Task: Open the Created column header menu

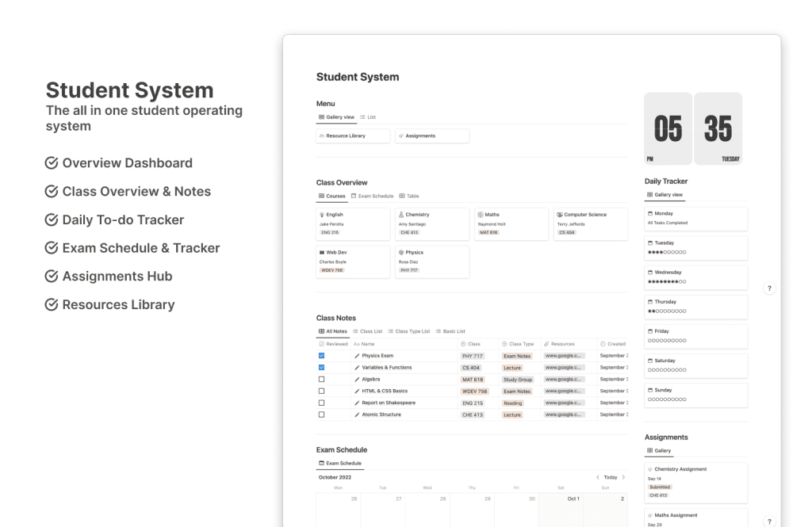Action: pyautogui.click(x=613, y=344)
